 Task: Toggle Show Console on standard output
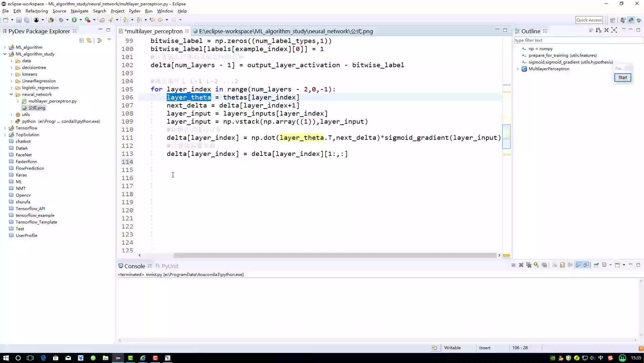(x=578, y=265)
